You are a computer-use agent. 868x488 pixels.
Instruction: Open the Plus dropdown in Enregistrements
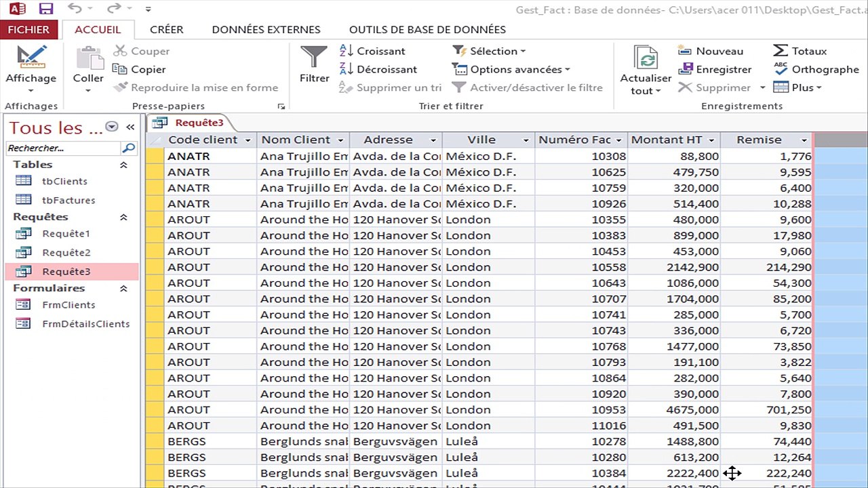coord(797,87)
